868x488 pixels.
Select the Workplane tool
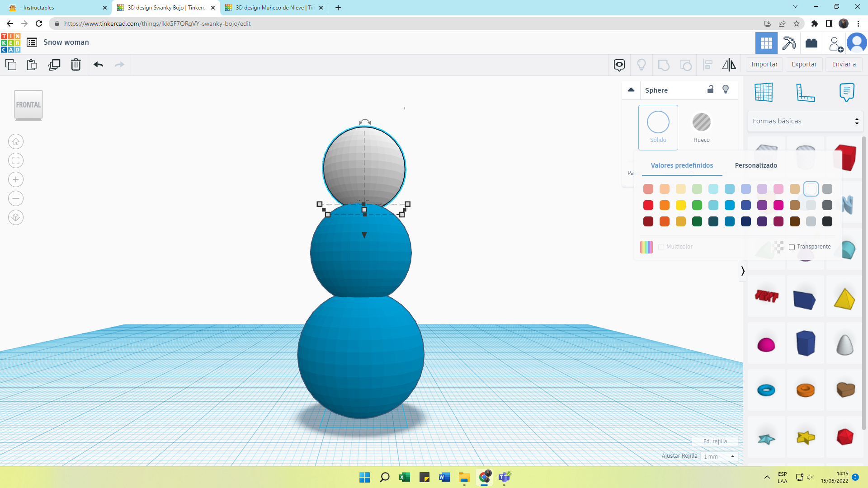tap(764, 92)
